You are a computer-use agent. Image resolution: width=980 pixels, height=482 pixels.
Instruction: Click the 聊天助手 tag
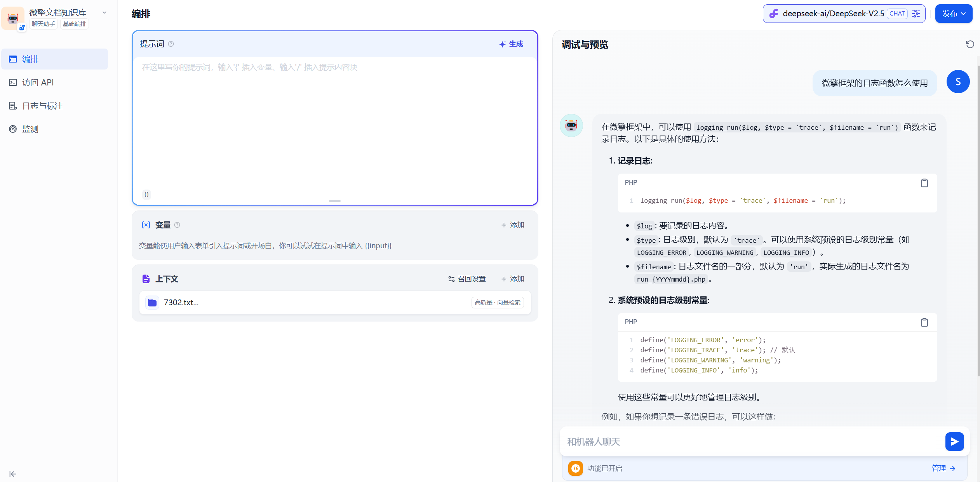pos(44,24)
